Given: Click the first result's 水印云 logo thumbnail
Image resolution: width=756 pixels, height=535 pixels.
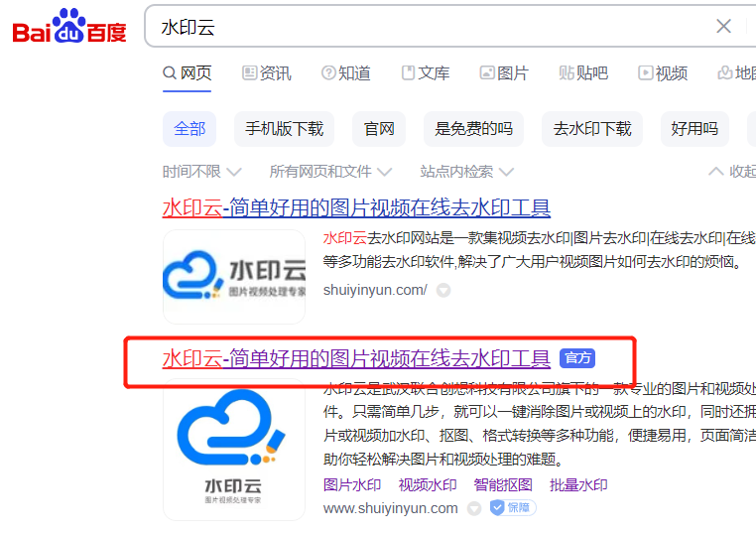Looking at the screenshot, I should click(x=234, y=277).
